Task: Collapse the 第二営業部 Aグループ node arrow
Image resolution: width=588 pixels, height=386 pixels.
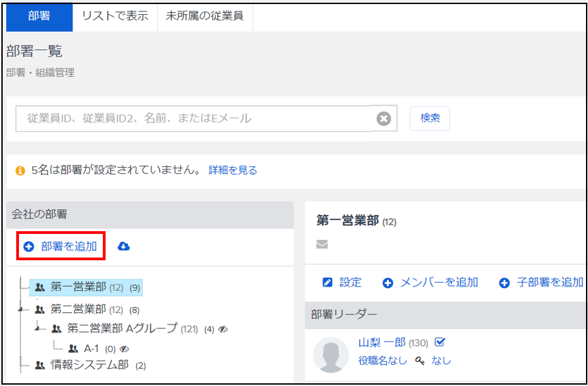Action: coord(37,329)
